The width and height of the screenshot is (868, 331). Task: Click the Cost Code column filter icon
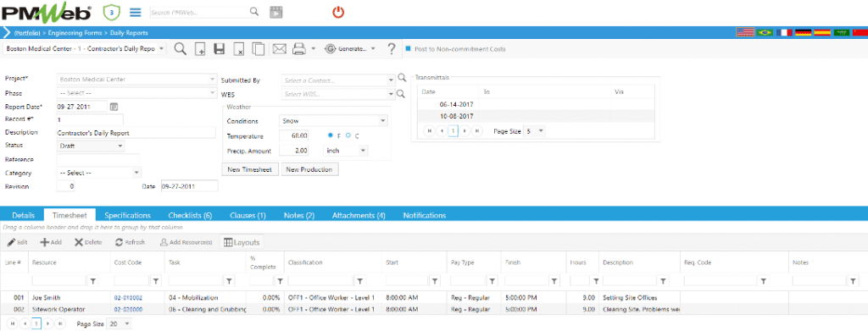(156, 281)
